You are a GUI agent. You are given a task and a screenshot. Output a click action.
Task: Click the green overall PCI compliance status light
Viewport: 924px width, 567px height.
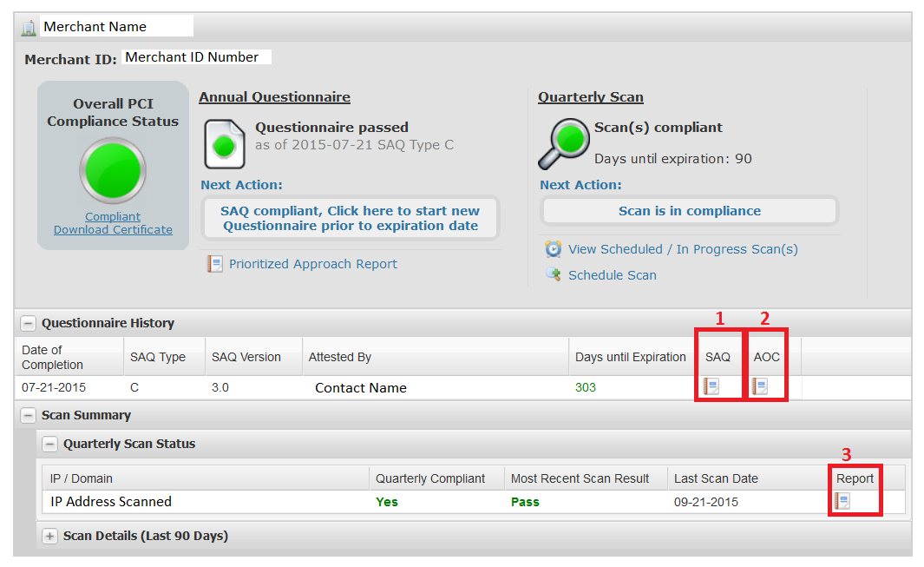pos(113,170)
